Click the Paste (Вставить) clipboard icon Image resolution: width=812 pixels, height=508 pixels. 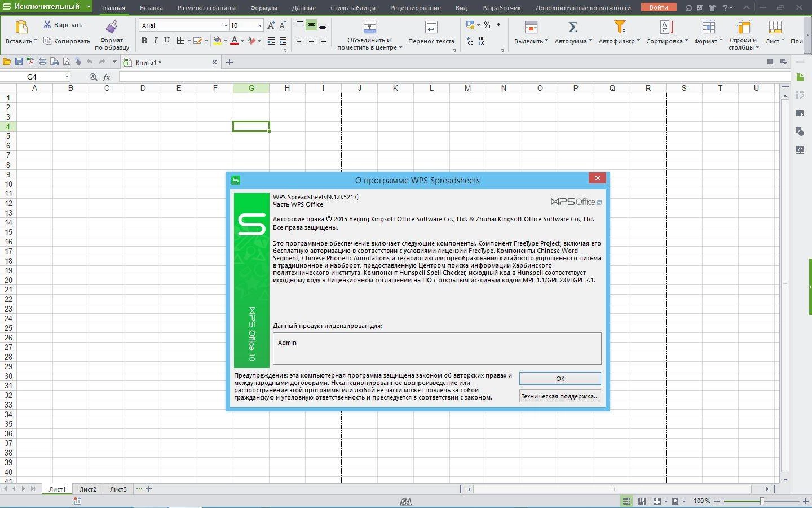(x=21, y=27)
